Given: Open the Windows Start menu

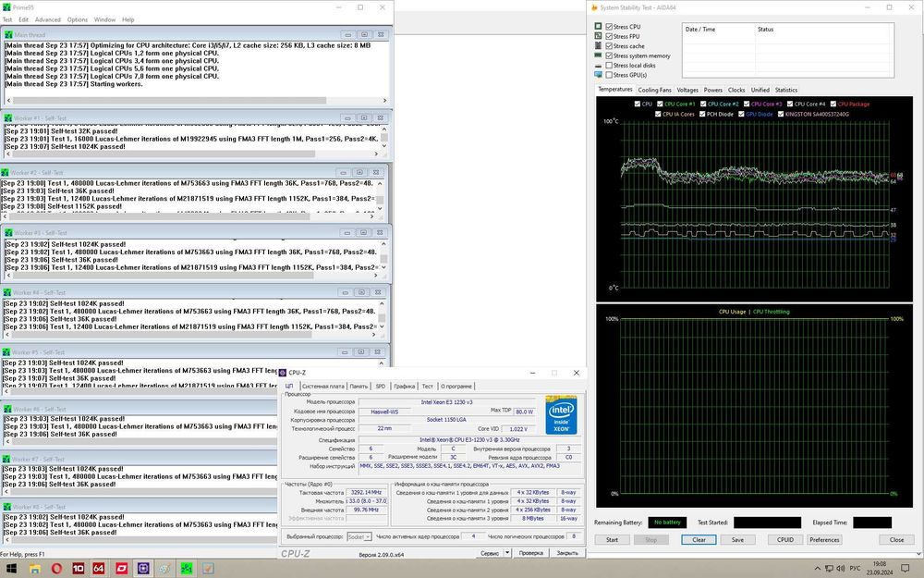Looking at the screenshot, I should pyautogui.click(x=11, y=569).
